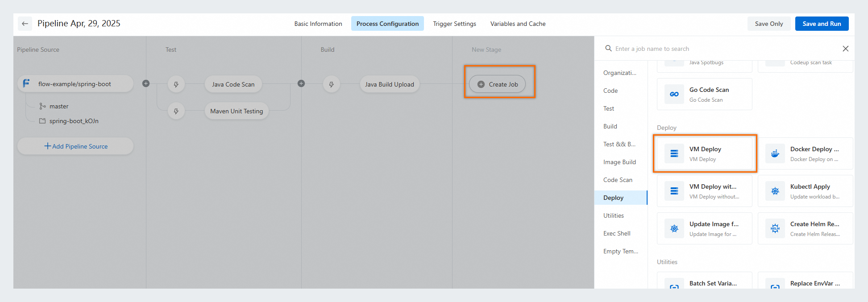The height and width of the screenshot is (302, 868).
Task: Choose the Batch Set Varia... job card
Action: pyautogui.click(x=705, y=280)
